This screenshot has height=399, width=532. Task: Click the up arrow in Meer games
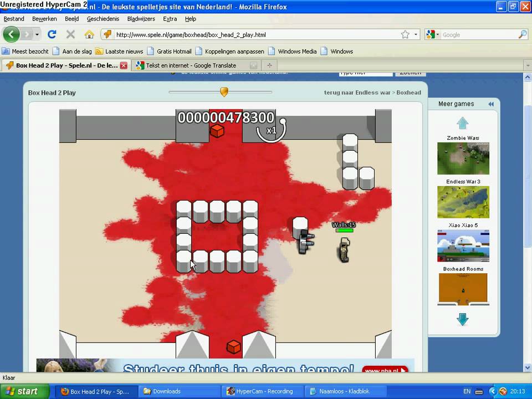point(463,123)
